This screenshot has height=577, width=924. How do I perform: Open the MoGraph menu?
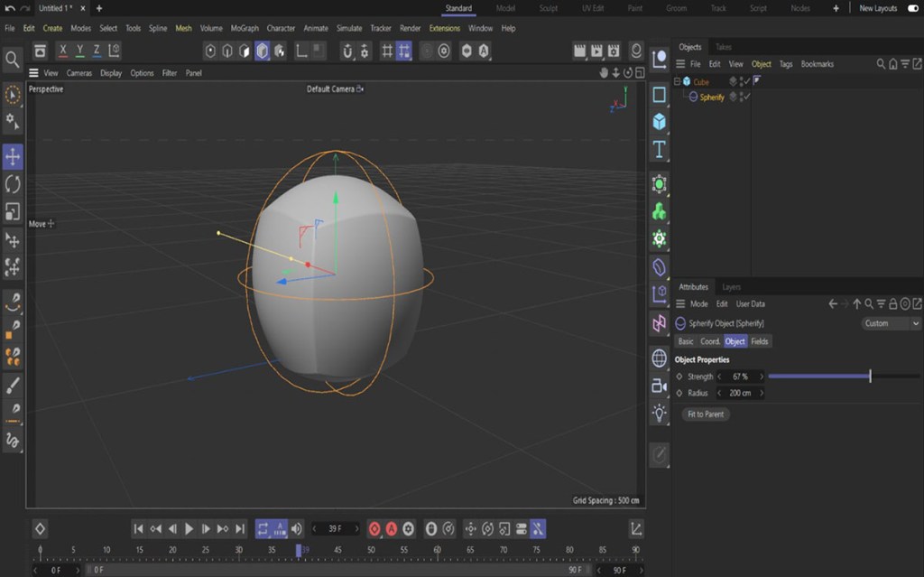coord(245,28)
